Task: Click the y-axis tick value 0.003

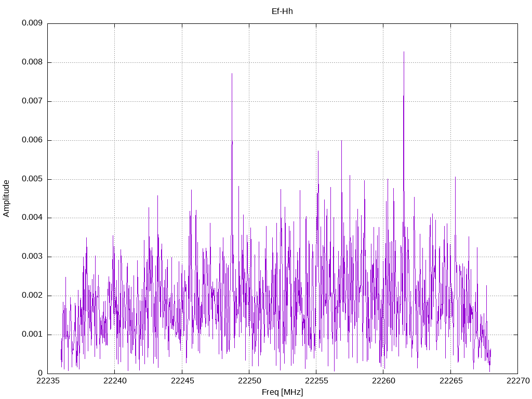Action: (x=32, y=257)
